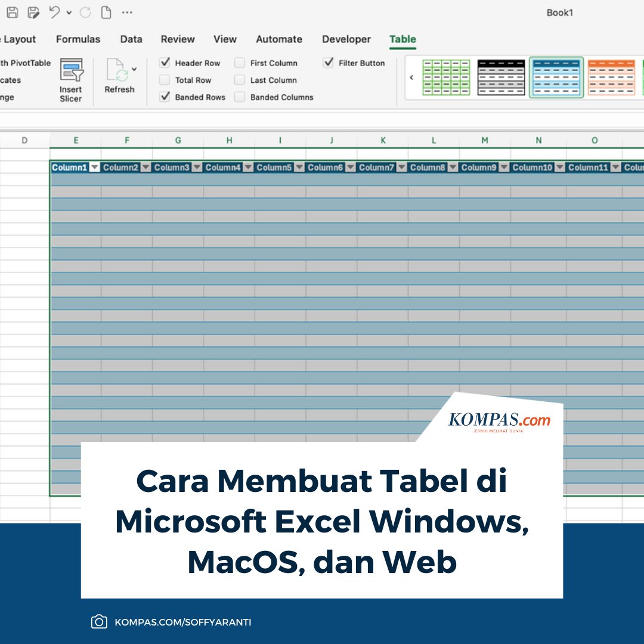Disable the Filter Button option
Viewport: 644px width, 644px height.
pos(329,63)
